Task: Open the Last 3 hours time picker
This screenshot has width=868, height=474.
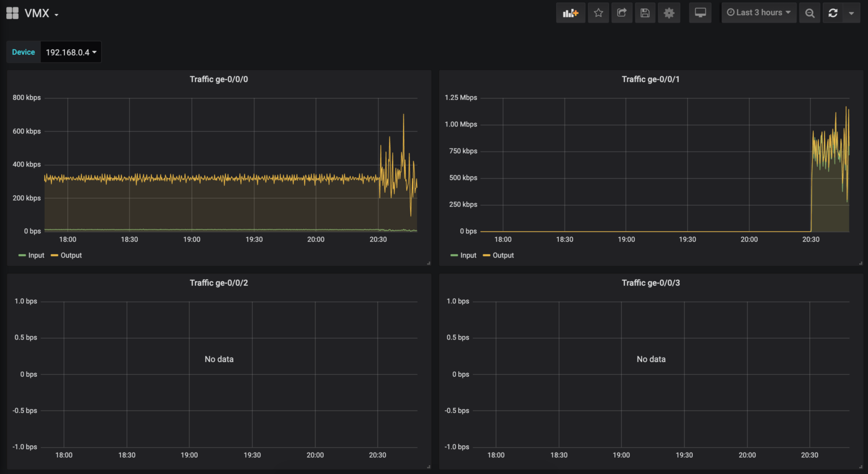Action: pos(758,12)
